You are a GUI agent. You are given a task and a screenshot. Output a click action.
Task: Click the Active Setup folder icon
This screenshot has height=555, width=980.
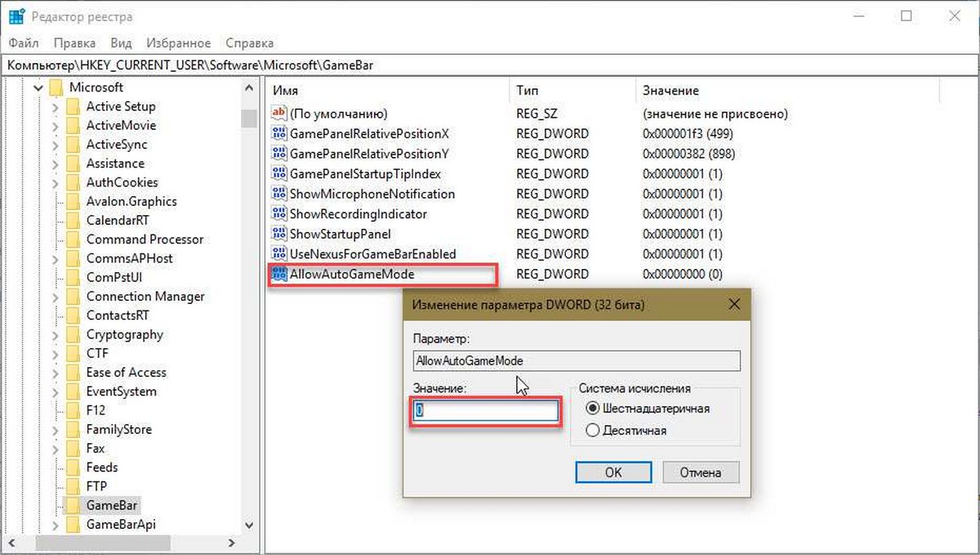click(x=73, y=106)
